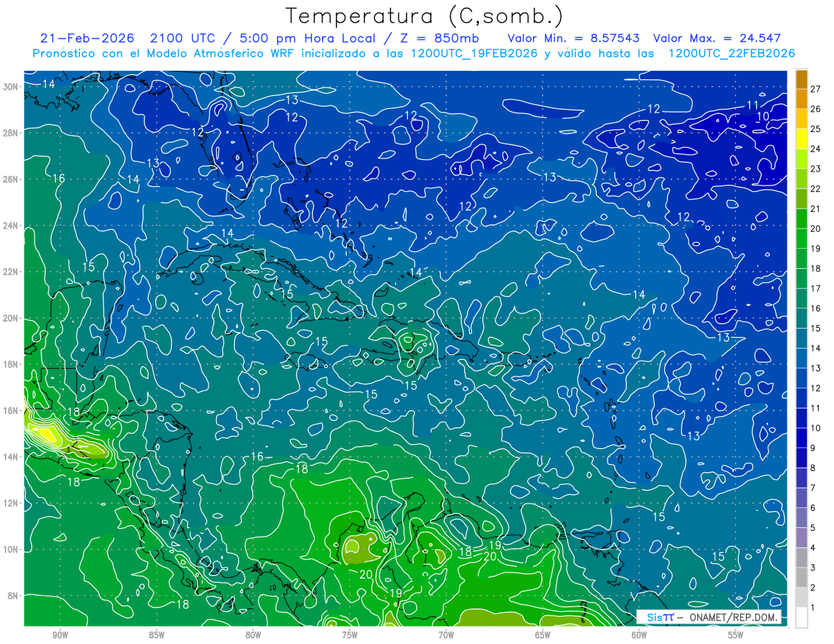Click the blue colorbar segment between 10 and 11

[801, 418]
